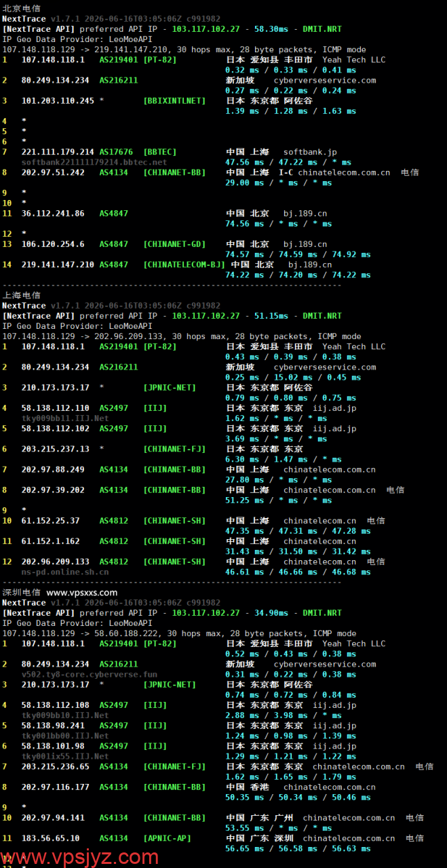
Task: Select latency 74.22 ms / 74.20 ms row
Action: tap(298, 275)
